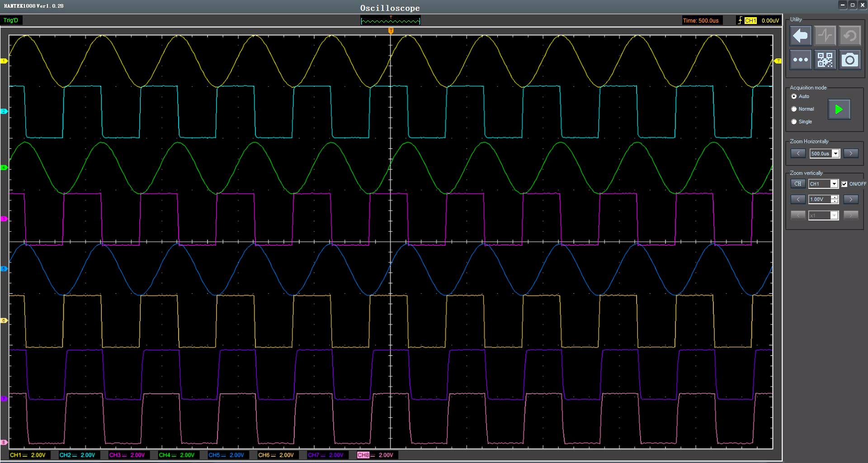This screenshot has height=463, width=868.
Task: Click the orange trigger position marker at top
Action: [x=391, y=31]
